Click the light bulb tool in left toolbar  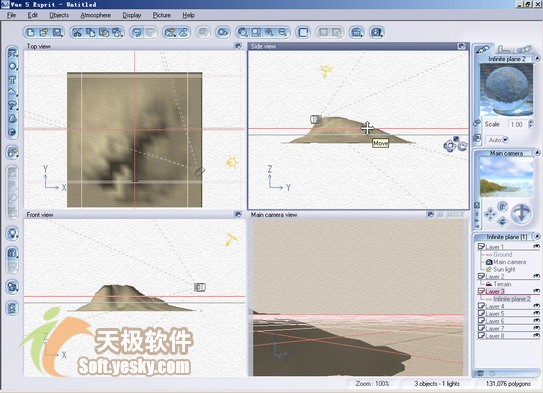(x=12, y=234)
